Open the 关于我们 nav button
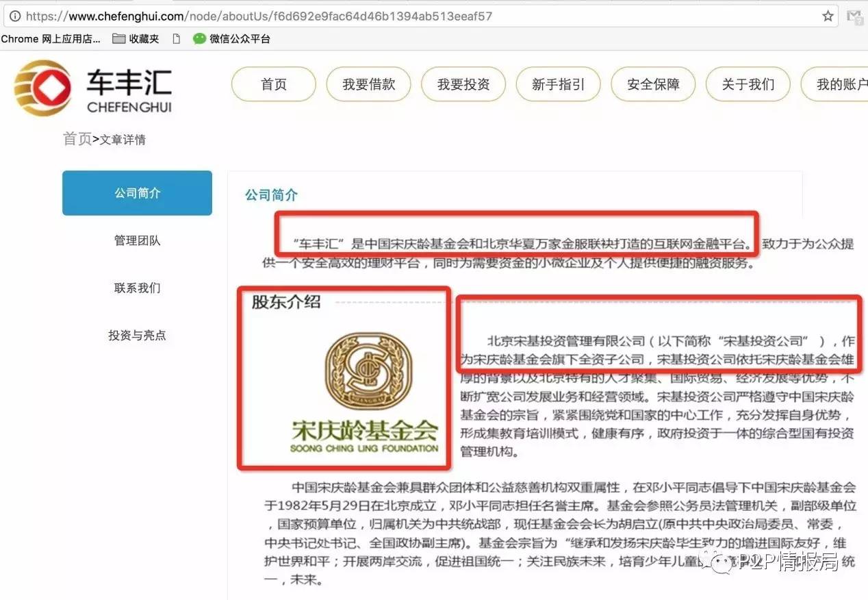Screen dimensions: 868x600 click(748, 84)
